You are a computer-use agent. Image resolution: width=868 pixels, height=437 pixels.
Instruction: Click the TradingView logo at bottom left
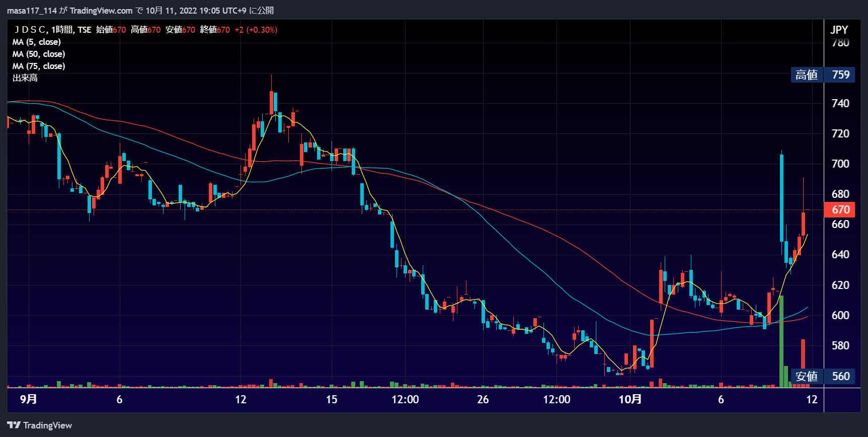coord(40,425)
